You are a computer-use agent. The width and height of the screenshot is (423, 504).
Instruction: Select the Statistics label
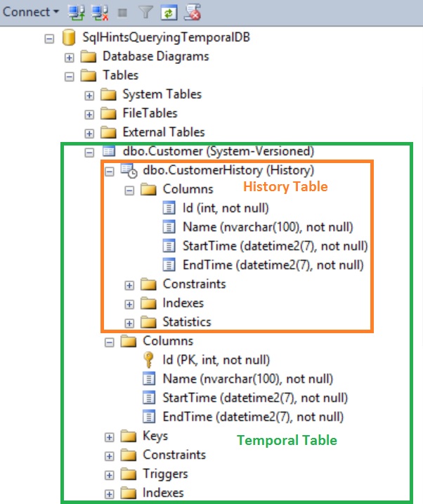pyautogui.click(x=187, y=322)
